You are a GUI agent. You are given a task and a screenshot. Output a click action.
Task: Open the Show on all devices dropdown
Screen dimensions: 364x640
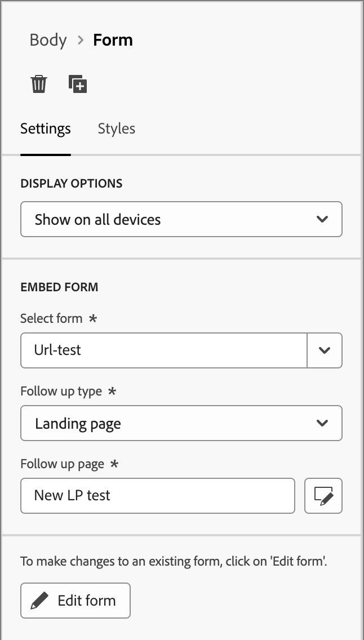point(169,219)
